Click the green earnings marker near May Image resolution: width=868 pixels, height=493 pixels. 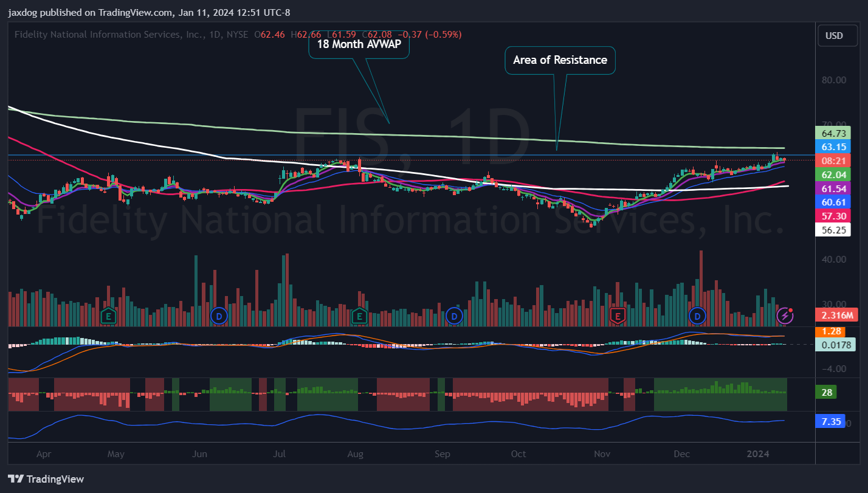(108, 315)
